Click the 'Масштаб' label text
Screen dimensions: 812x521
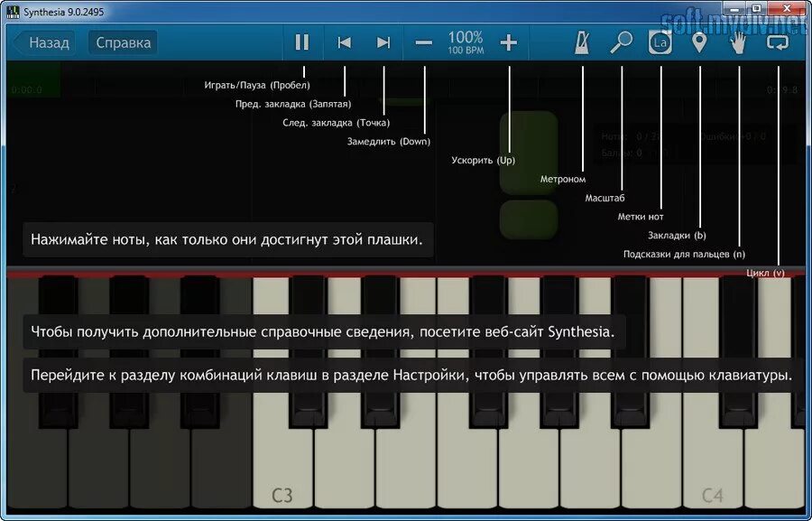(x=604, y=198)
